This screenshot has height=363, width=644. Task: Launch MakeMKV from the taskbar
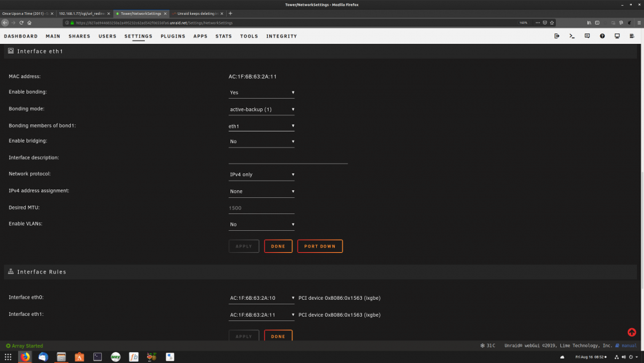[x=115, y=357]
